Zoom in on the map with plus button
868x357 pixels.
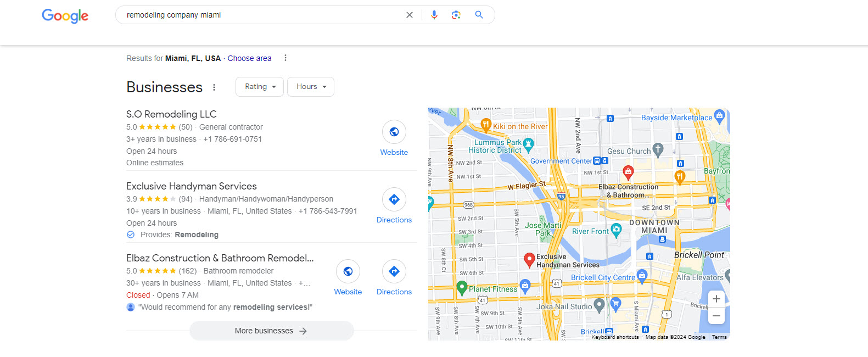pos(716,299)
